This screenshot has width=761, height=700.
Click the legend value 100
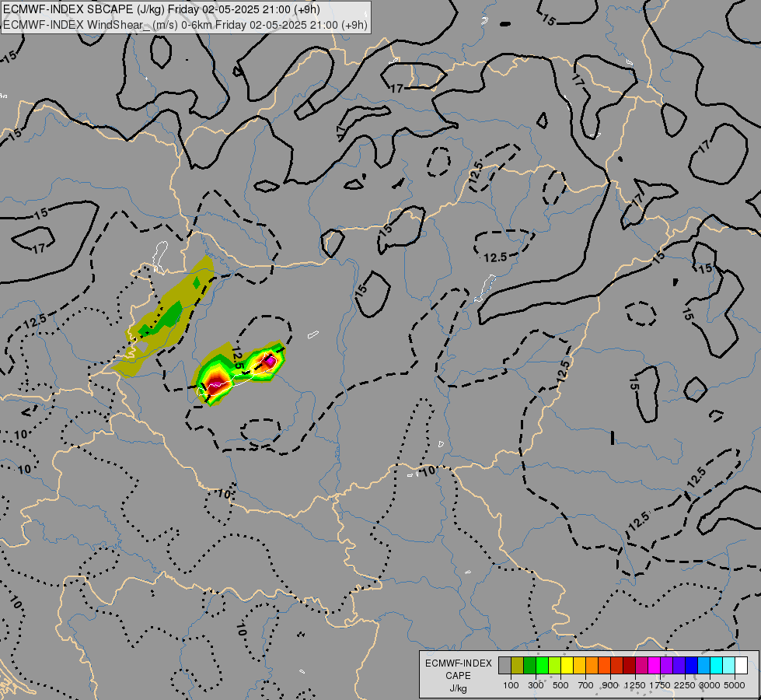(x=511, y=685)
